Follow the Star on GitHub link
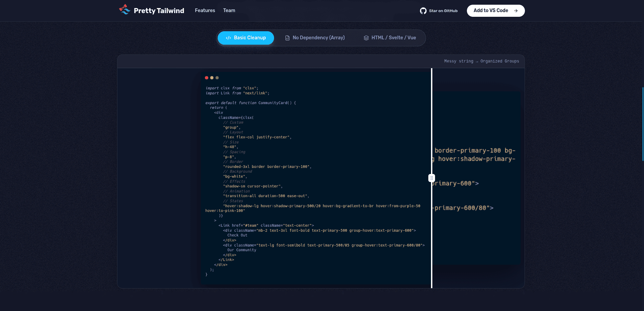 [439, 11]
